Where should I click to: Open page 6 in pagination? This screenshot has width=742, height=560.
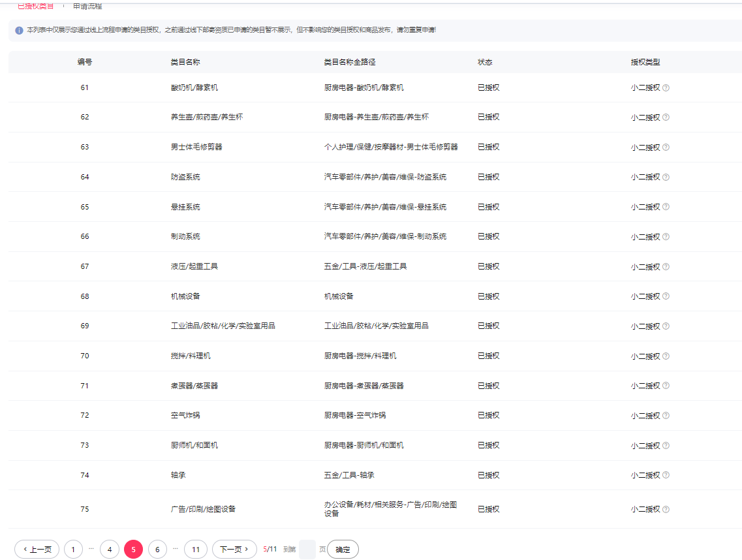157,550
